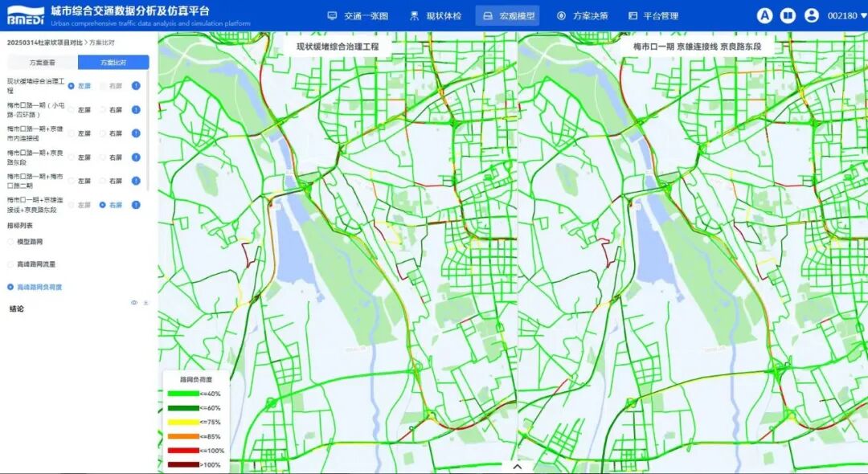Expand the bottom panel with up chevron

518,466
